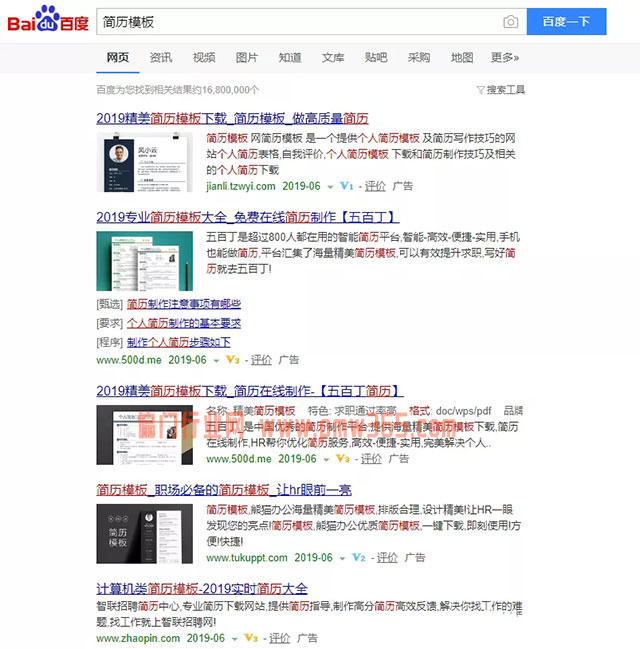
Task: Click 广告 label for jianli.tzwyi.com result
Action: (403, 186)
